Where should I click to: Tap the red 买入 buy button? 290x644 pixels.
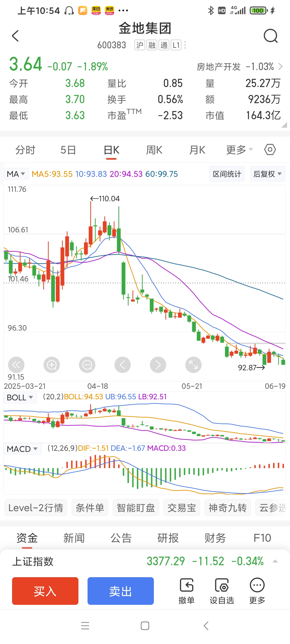(x=45, y=591)
